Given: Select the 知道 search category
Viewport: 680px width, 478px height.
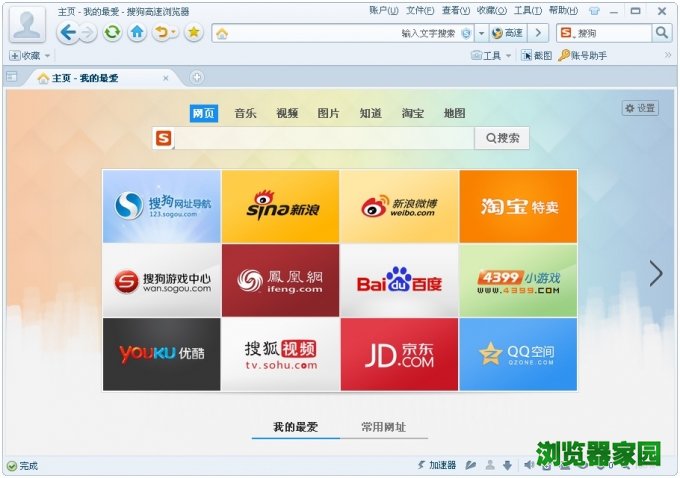Looking at the screenshot, I should click(370, 114).
